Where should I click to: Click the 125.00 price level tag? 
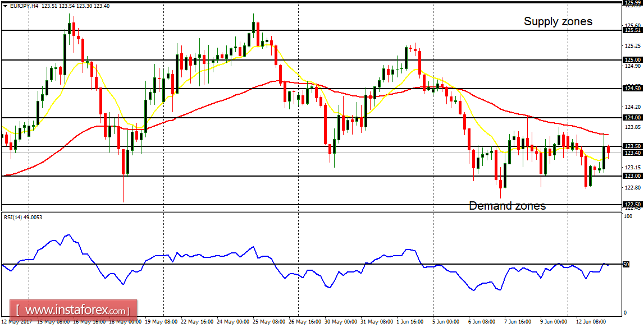click(x=632, y=60)
